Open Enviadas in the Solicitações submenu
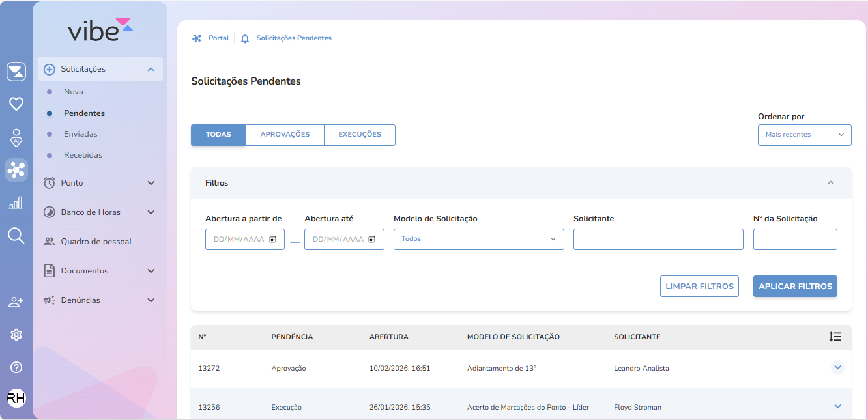This screenshot has width=868, height=420. 81,134
